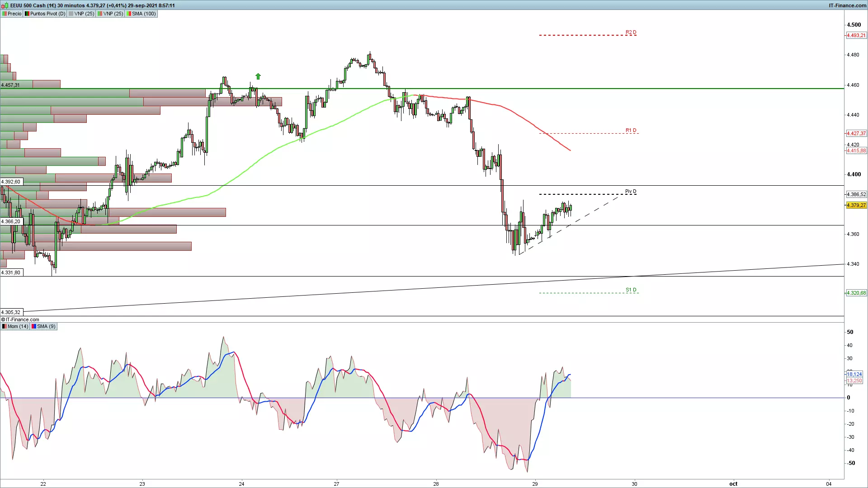The image size is (868, 488).
Task: Click the 4.427,37 axis price tag
Action: [x=856, y=133]
